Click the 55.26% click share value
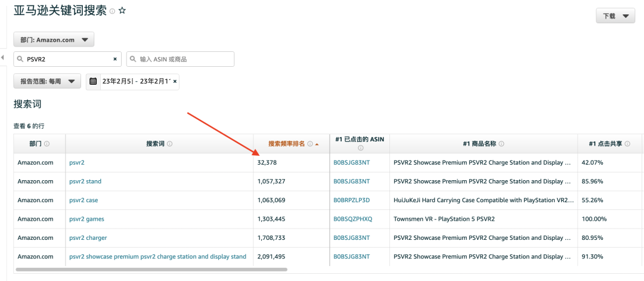This screenshot has width=644, height=281. (592, 200)
